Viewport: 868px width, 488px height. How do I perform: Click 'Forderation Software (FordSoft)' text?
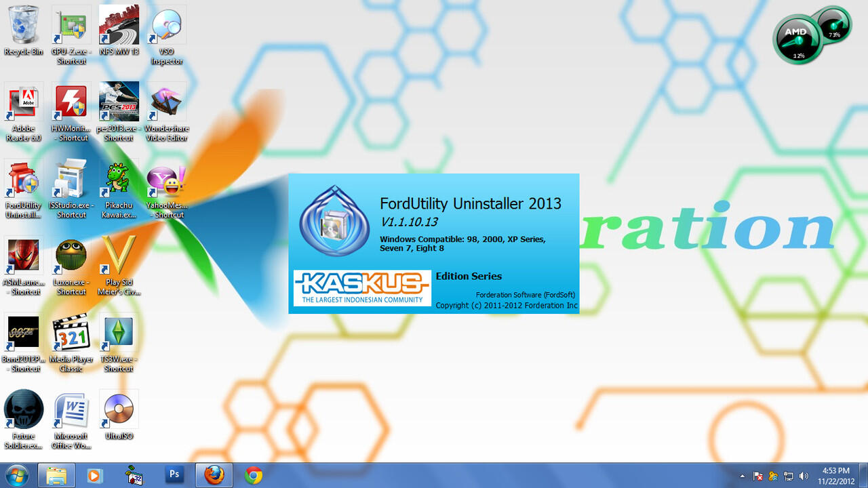coord(526,295)
